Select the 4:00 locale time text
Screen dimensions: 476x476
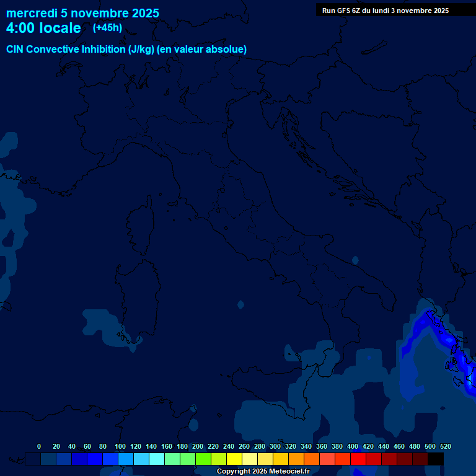coord(43,28)
